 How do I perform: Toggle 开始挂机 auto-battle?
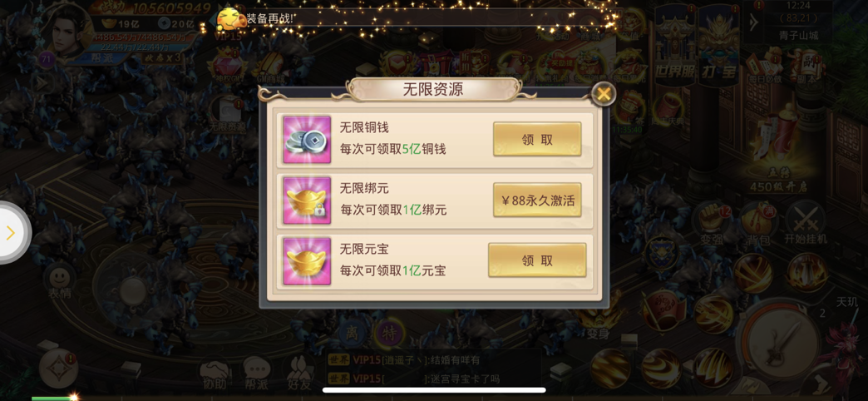point(806,223)
